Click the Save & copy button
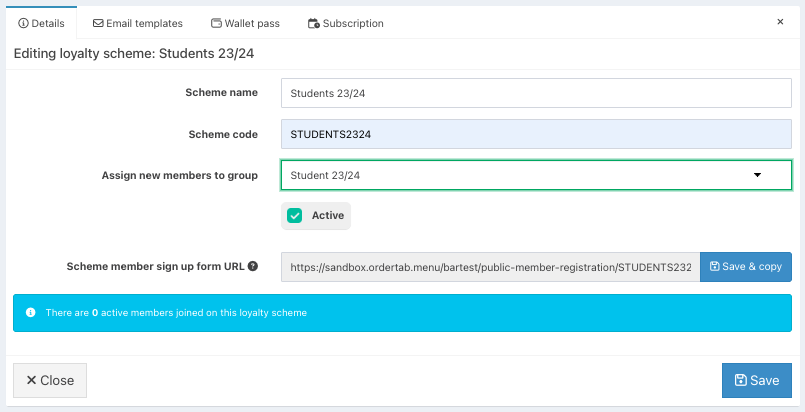 click(x=745, y=267)
